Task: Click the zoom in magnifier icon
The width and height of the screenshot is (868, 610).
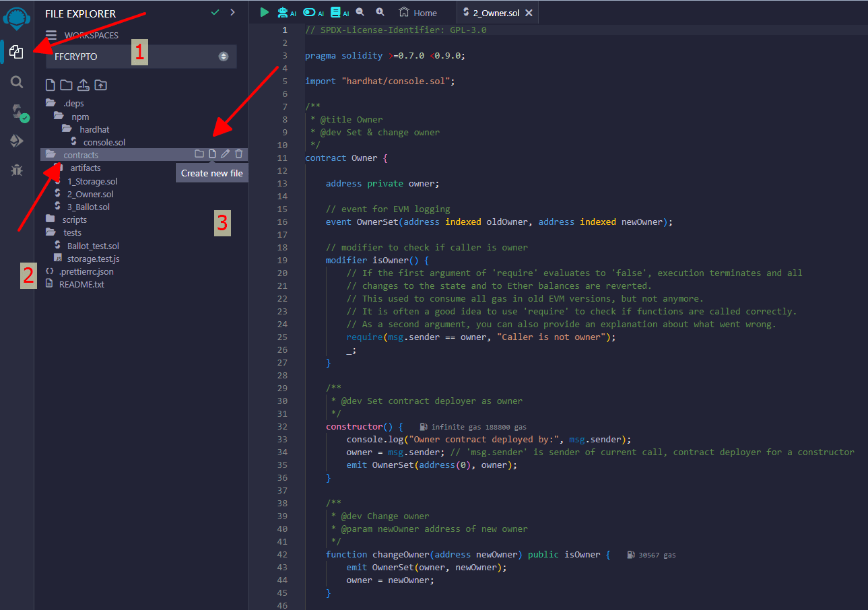Action: [380, 12]
